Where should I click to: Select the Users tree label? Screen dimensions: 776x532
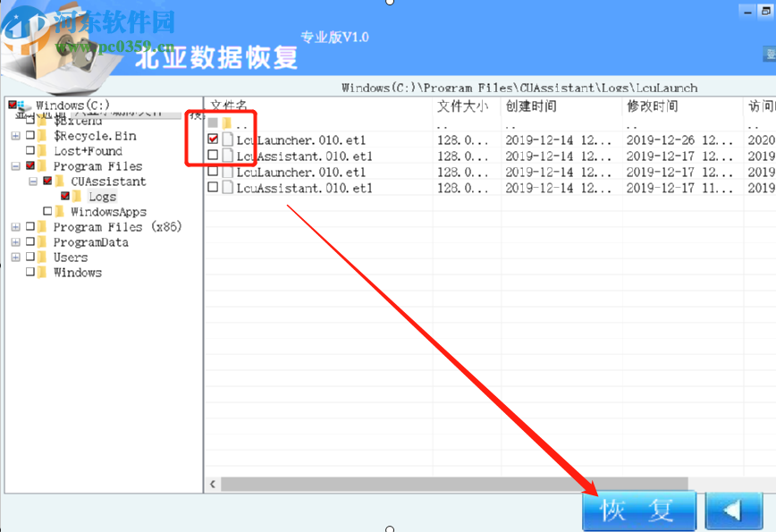pos(71,258)
